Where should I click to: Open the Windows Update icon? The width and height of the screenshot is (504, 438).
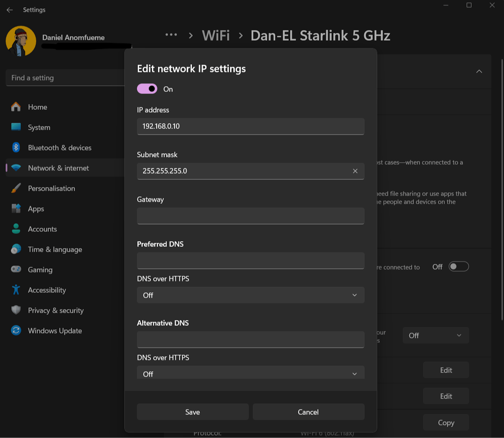(x=16, y=330)
